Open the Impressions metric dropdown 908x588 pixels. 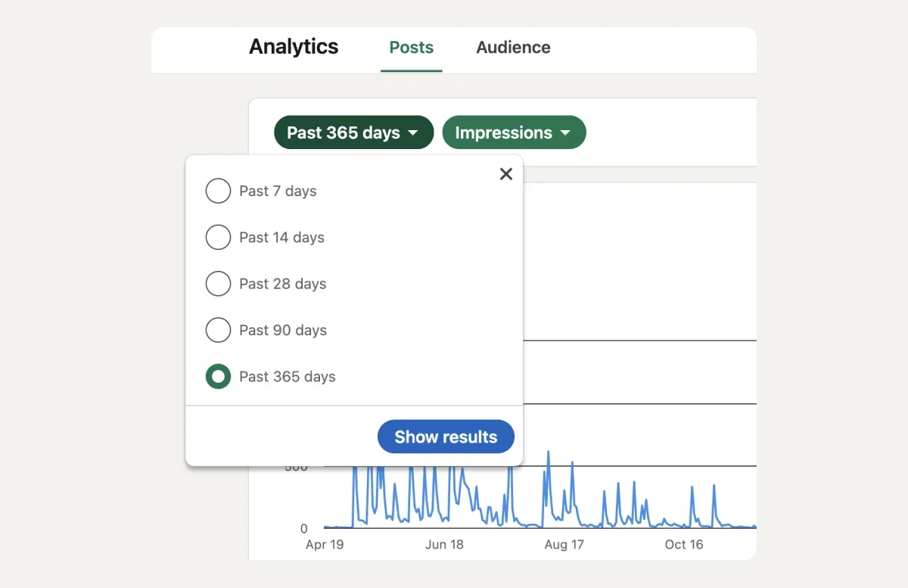point(514,132)
